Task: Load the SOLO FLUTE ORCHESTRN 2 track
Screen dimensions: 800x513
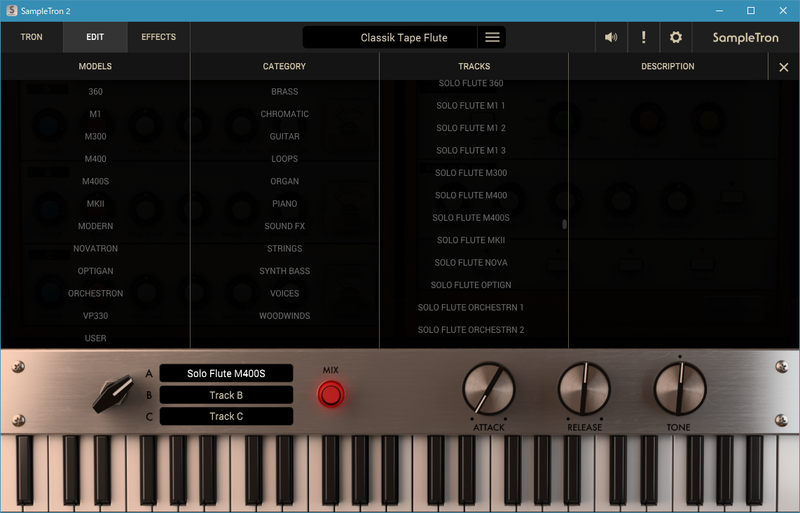Action: click(471, 330)
